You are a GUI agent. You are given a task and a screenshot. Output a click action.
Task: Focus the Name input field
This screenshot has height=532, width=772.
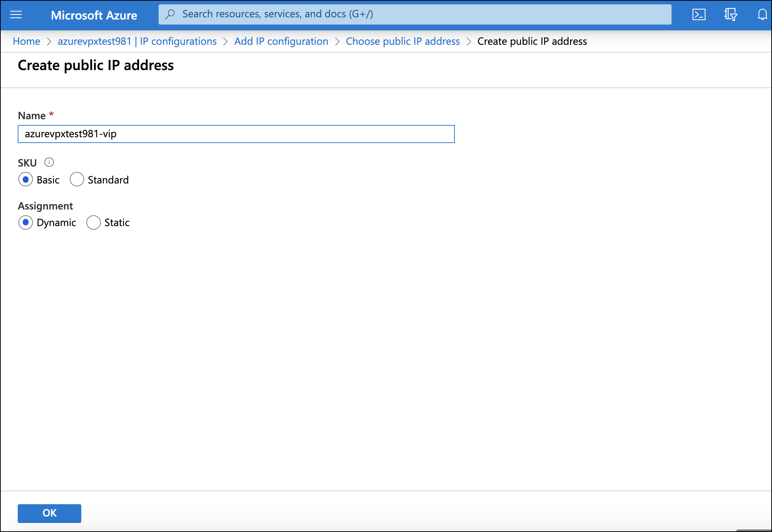point(236,134)
